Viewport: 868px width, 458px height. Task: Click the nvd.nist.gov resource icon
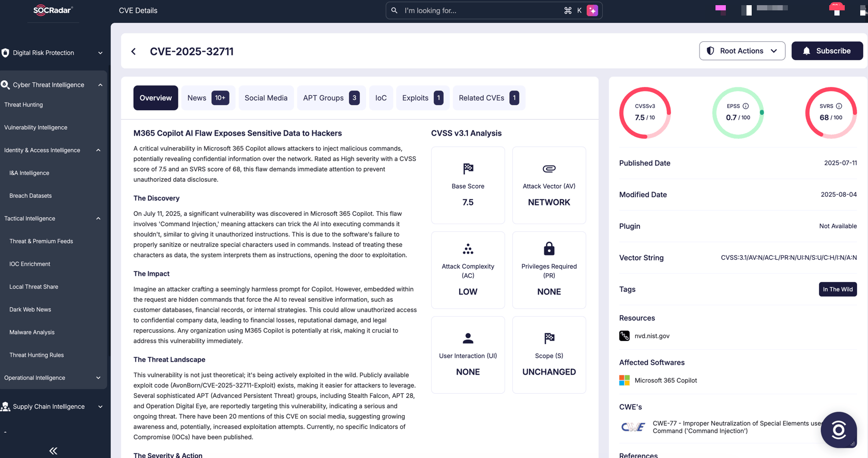625,336
